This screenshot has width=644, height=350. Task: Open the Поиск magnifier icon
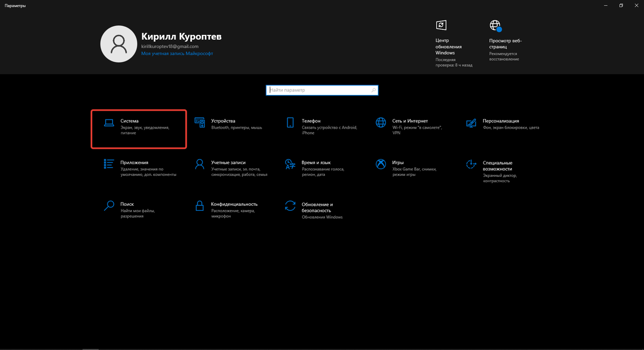109,206
